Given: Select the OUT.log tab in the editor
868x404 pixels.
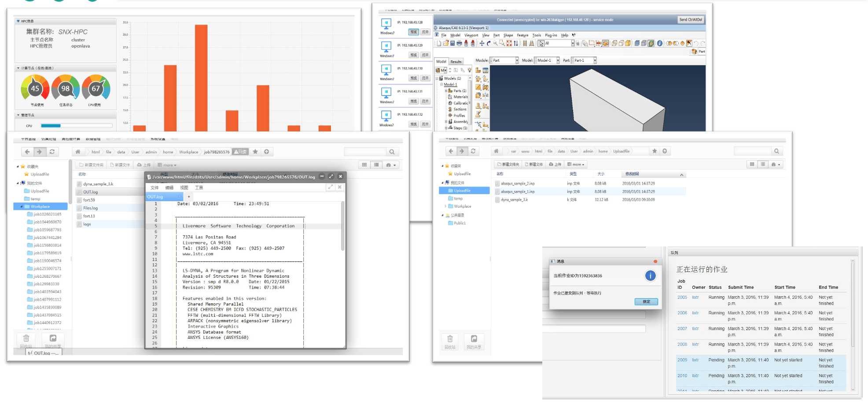Looking at the screenshot, I should point(164,197).
